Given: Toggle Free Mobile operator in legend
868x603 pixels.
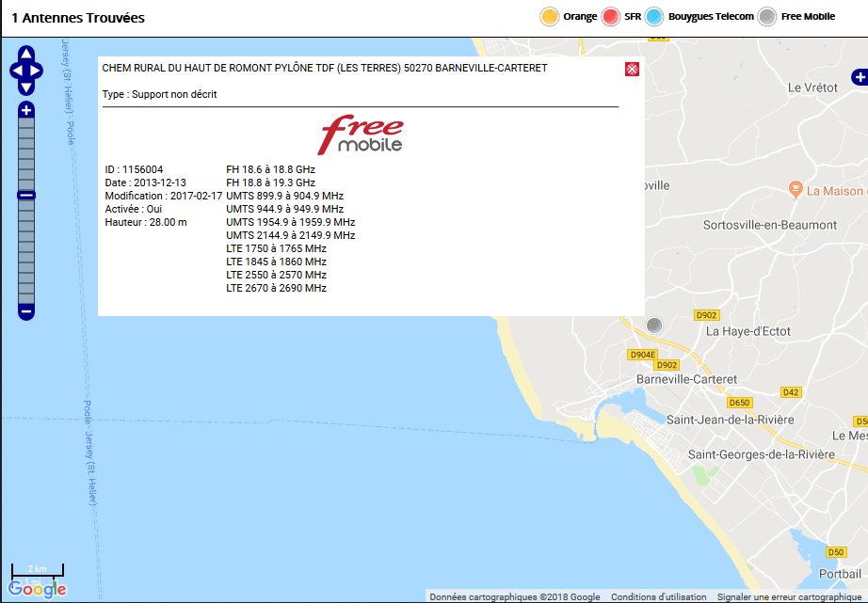Looking at the screenshot, I should (x=767, y=17).
